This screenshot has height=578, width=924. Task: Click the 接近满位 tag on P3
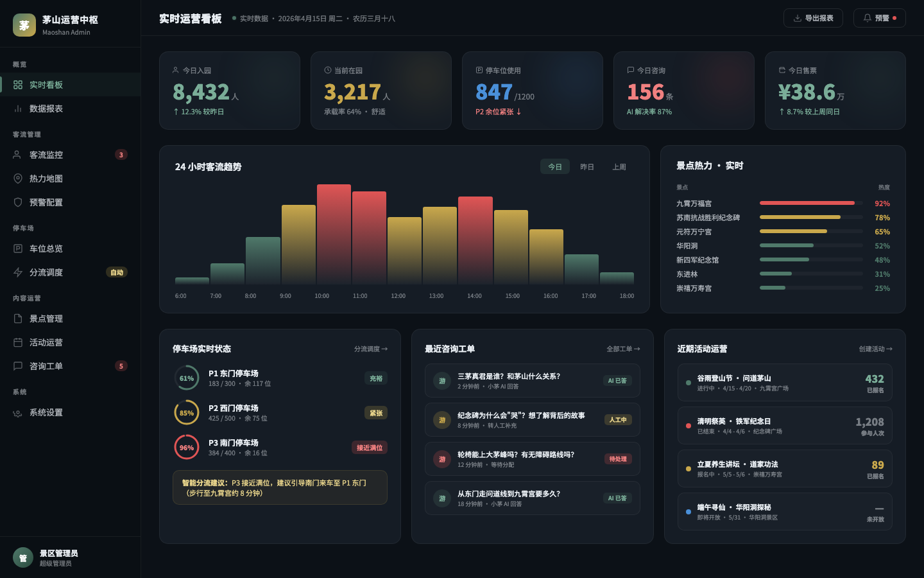click(x=370, y=448)
